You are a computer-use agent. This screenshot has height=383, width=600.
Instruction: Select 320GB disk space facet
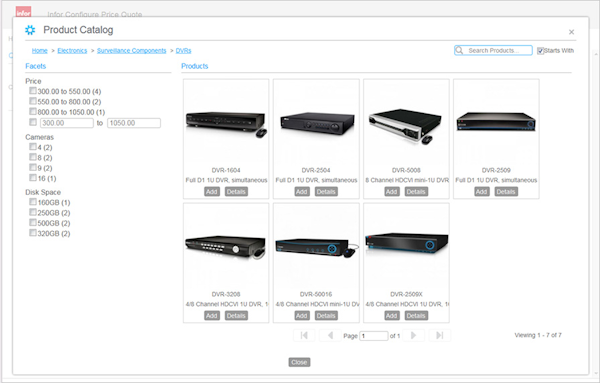coord(33,233)
